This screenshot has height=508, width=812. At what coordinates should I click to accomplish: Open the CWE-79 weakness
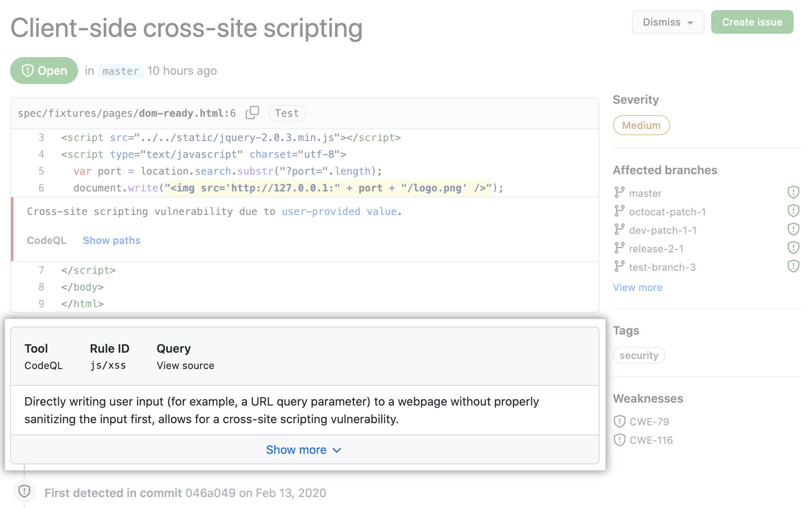click(649, 422)
